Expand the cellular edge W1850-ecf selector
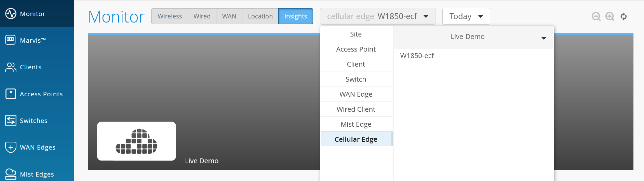 [x=377, y=16]
